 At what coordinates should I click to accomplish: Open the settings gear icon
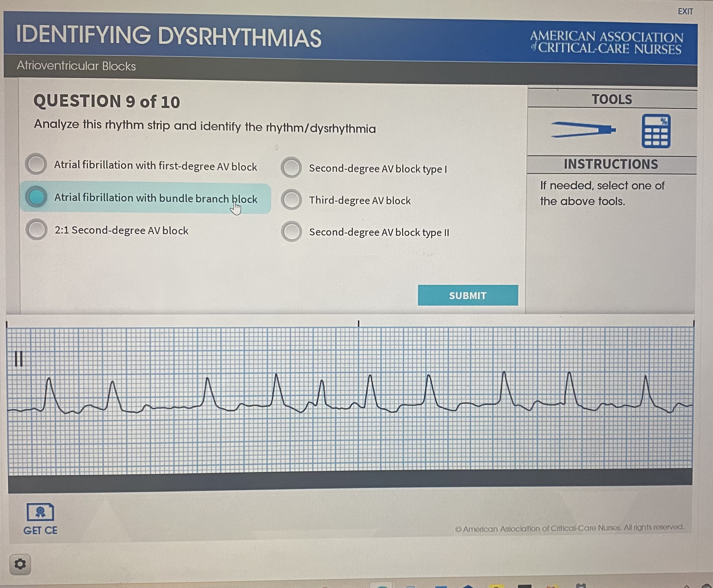coord(20,564)
